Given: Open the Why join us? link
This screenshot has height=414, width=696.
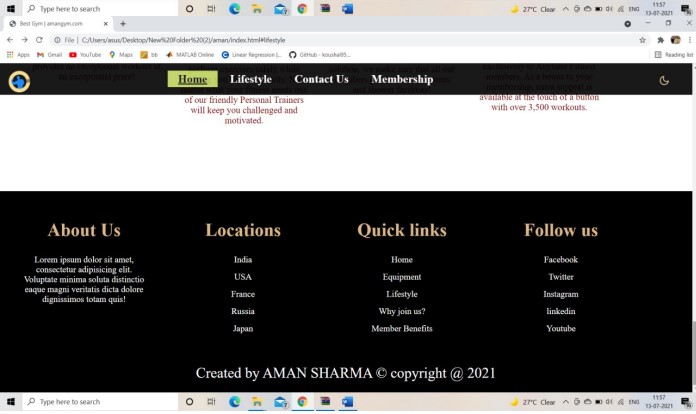Looking at the screenshot, I should (402, 311).
